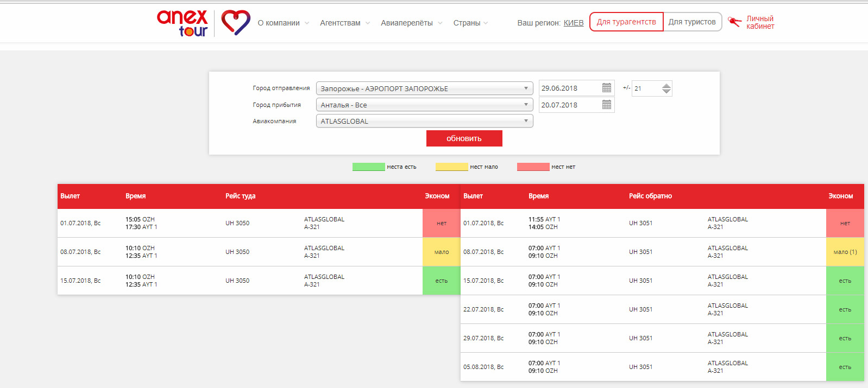Image resolution: width=868 pixels, height=388 pixels.
Task: Click UH 3050 flight on 01.07.2018 row
Action: pos(237,223)
